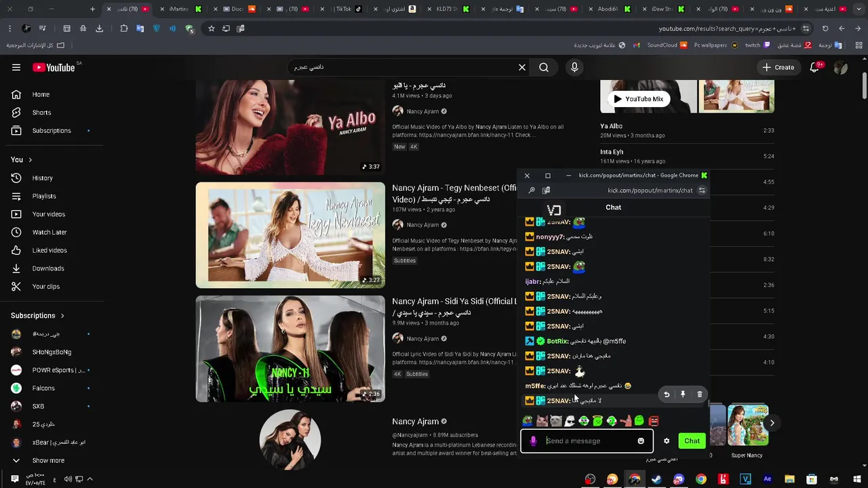The height and width of the screenshot is (488, 868).
Task: Pin the hovered chat message
Action: pyautogui.click(x=683, y=394)
